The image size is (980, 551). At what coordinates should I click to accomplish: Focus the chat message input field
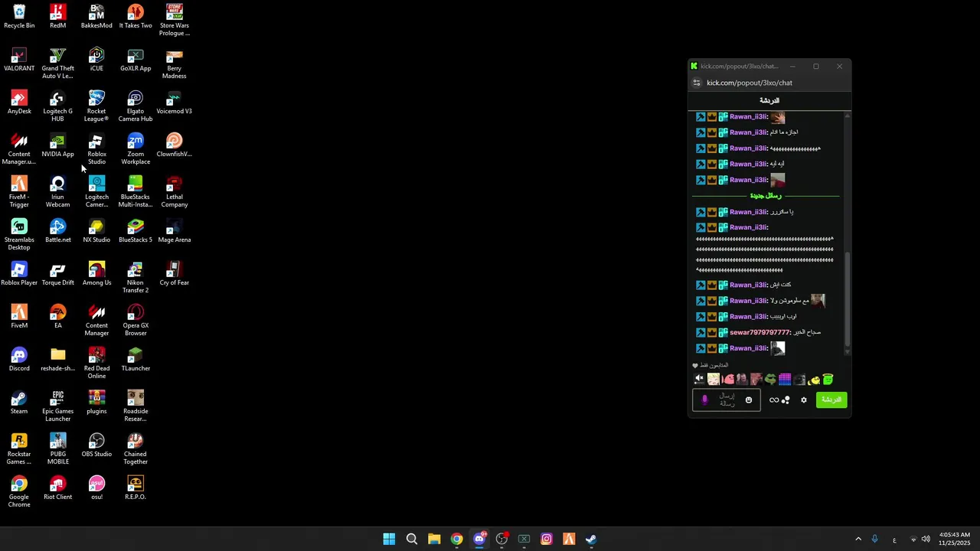727,400
